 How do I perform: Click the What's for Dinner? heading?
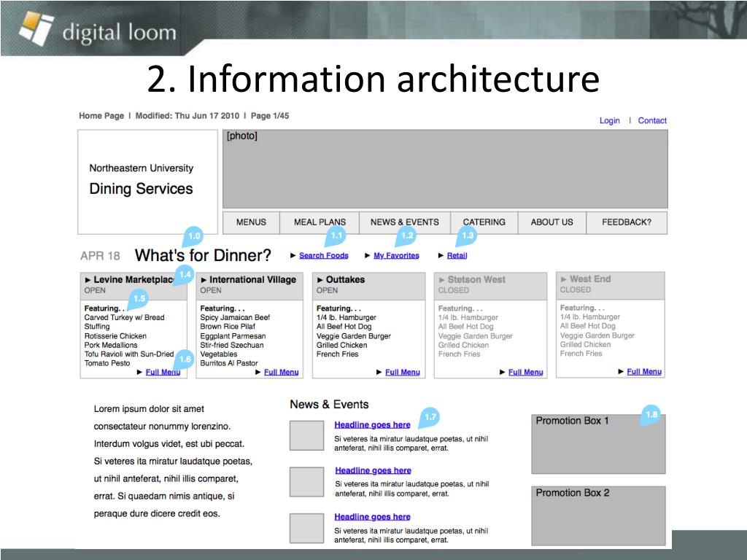203,256
